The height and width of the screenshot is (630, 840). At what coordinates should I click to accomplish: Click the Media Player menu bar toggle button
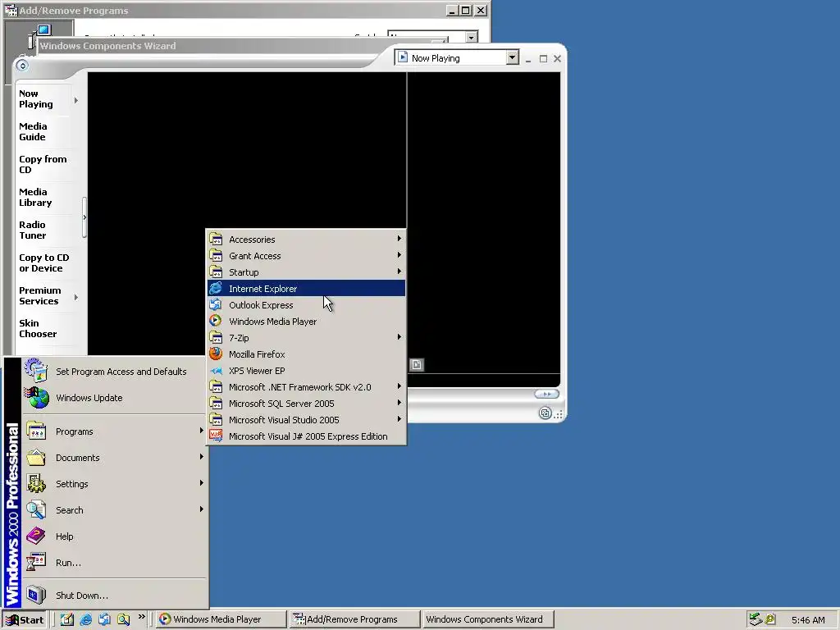(x=22, y=66)
